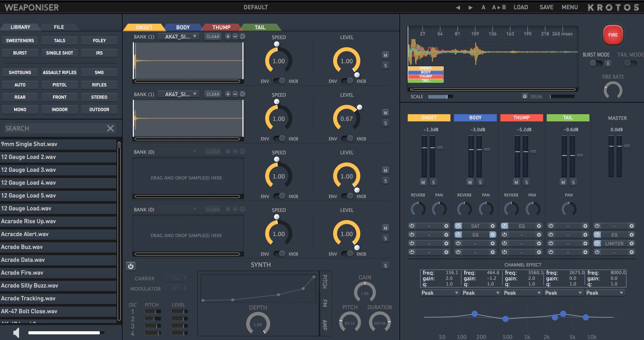The image size is (644, 340).
Task: Toggle third bank SPEED ENV/KNOB switch
Action: (279, 196)
